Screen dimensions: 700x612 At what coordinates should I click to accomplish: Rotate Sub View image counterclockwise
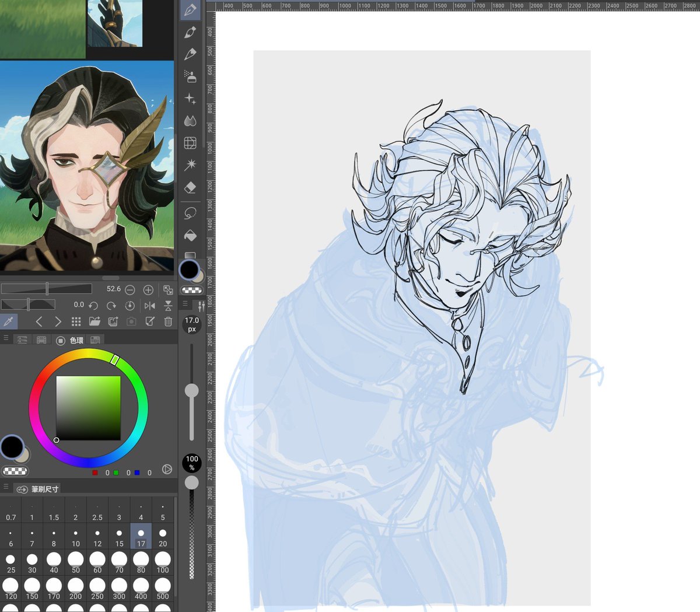93,305
